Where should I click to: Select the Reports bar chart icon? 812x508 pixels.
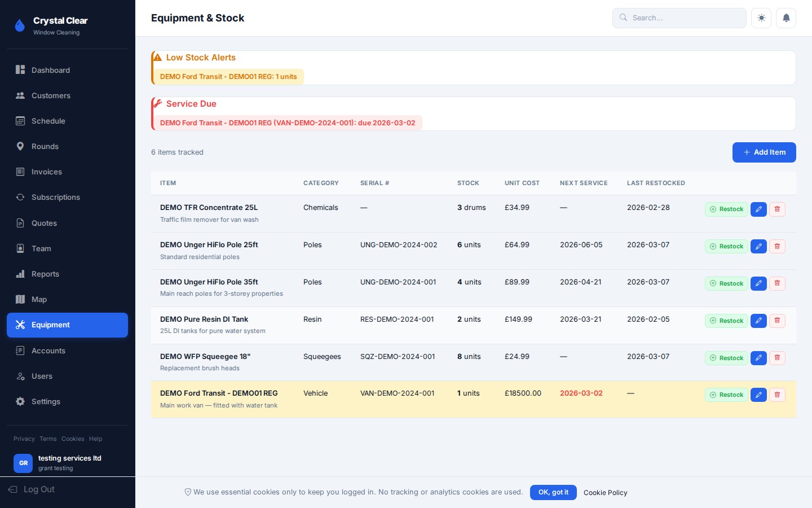click(x=20, y=274)
